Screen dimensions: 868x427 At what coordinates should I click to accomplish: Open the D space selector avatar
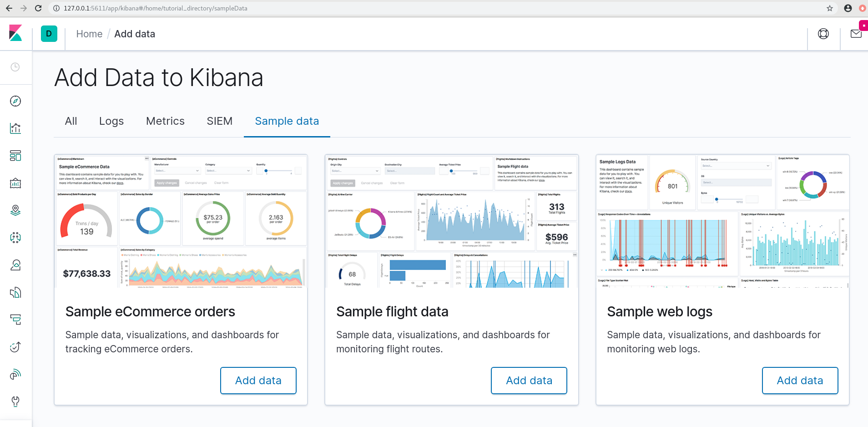(x=49, y=34)
